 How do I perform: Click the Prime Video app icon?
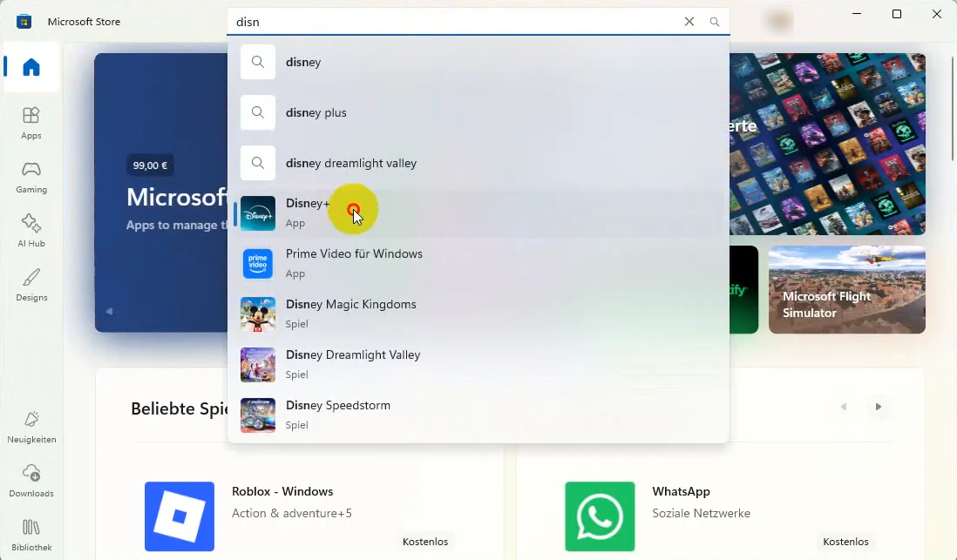[258, 264]
